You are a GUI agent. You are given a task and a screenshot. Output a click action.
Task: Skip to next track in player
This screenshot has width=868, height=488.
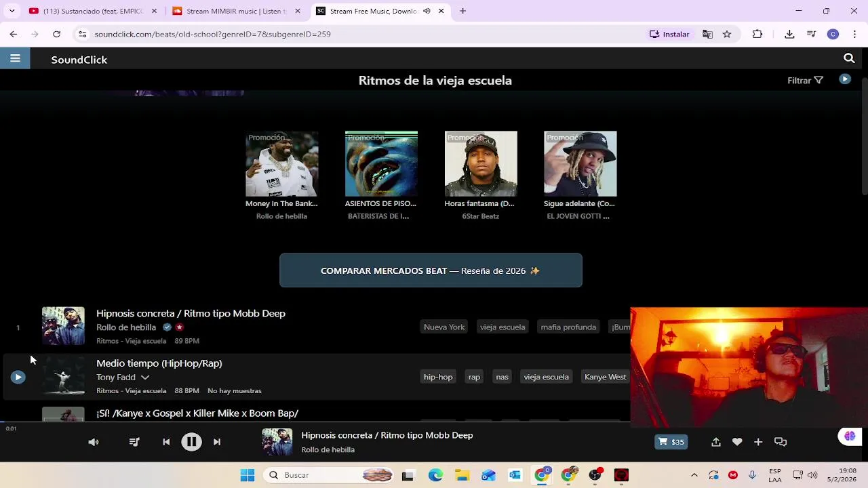217,442
